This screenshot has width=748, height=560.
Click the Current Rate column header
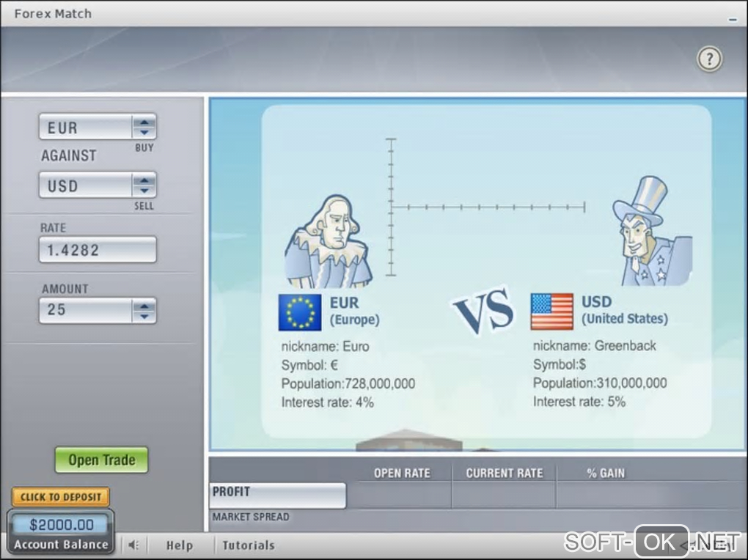point(505,473)
